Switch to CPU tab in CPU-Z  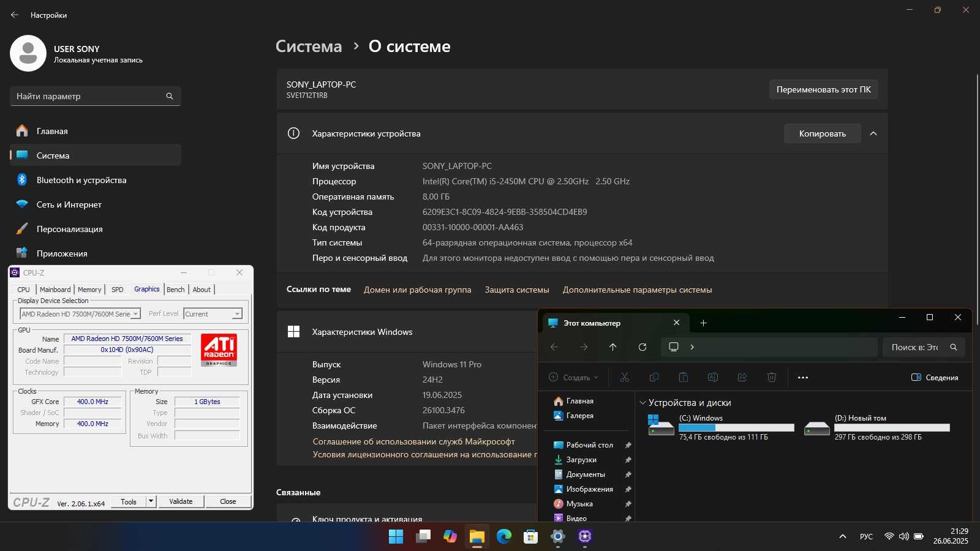tap(23, 290)
